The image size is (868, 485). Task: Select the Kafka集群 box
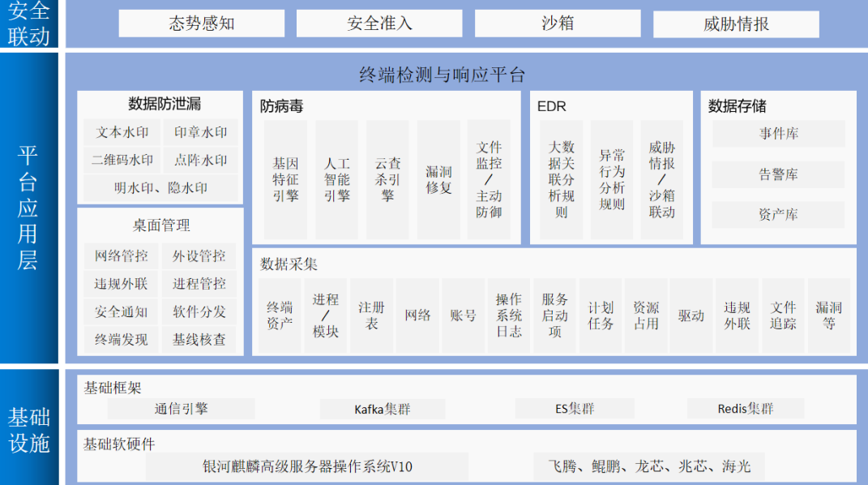(383, 409)
